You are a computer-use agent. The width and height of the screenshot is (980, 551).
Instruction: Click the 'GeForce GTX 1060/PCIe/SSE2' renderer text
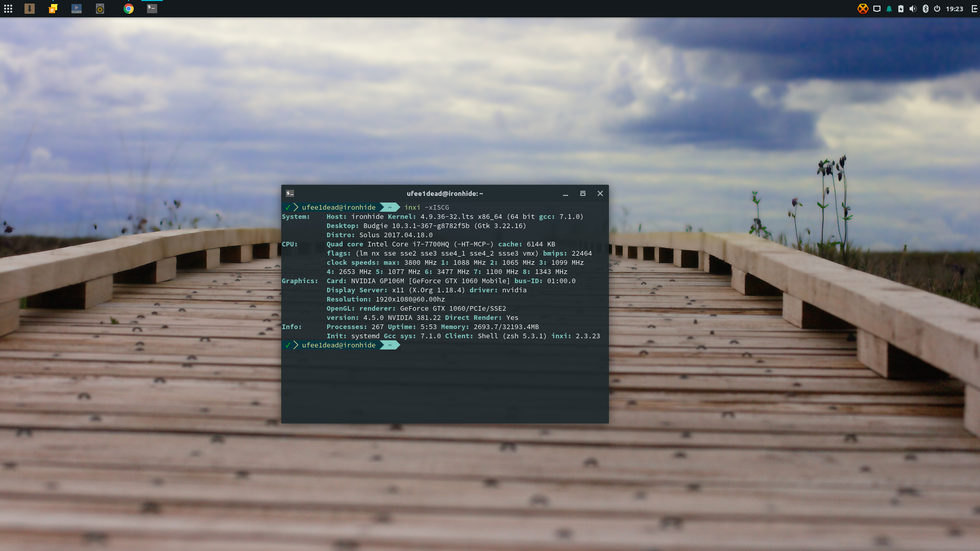pyautogui.click(x=453, y=309)
